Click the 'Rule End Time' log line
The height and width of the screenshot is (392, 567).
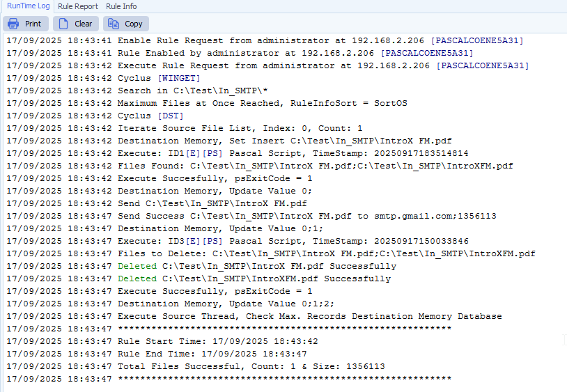pyautogui.click(x=157, y=354)
